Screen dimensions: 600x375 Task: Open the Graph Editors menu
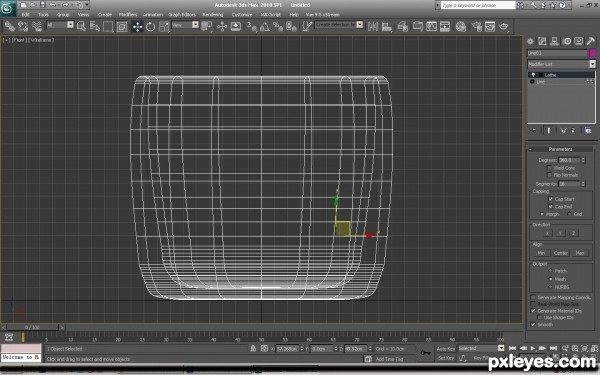pos(182,15)
